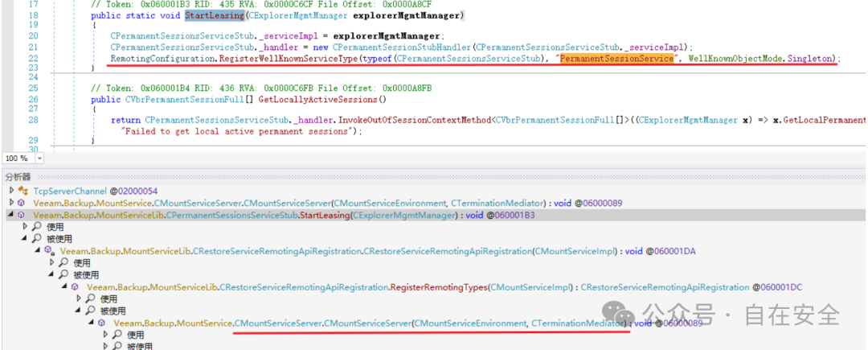Click the TcpServerChannel class icon
Image resolution: width=868 pixels, height=350 pixels.
pos(23,191)
